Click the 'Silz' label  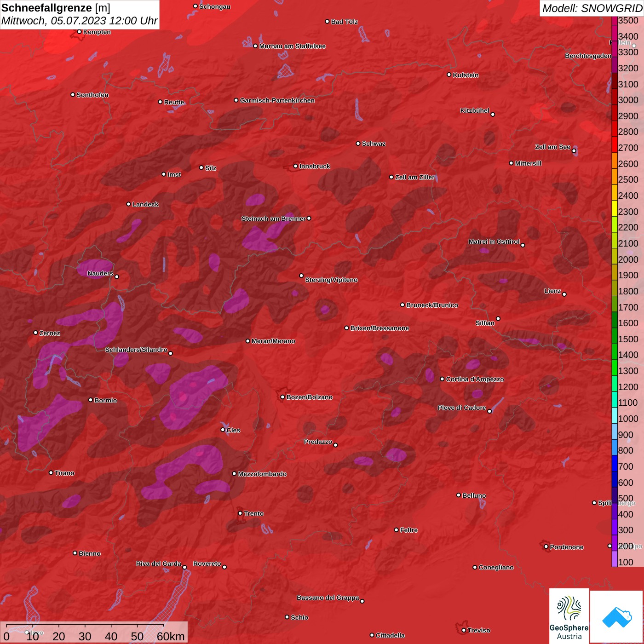[211, 168]
